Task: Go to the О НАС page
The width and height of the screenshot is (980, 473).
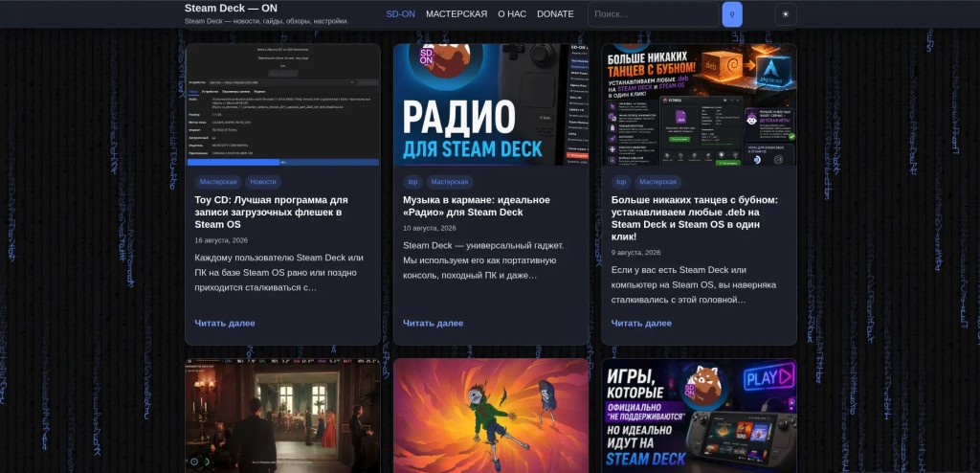Action: coord(512,13)
